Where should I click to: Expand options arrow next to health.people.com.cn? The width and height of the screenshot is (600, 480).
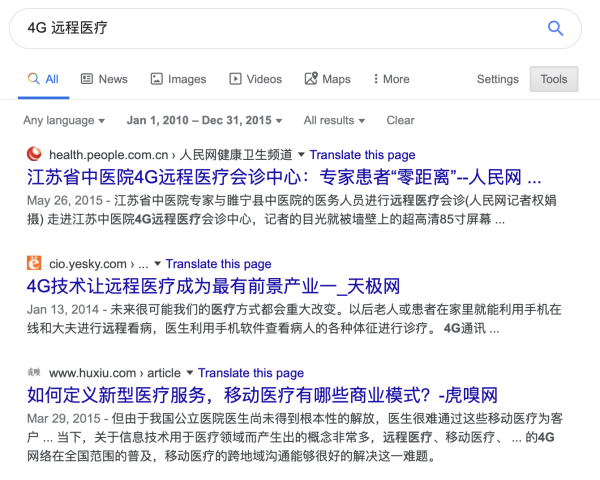[x=301, y=155]
